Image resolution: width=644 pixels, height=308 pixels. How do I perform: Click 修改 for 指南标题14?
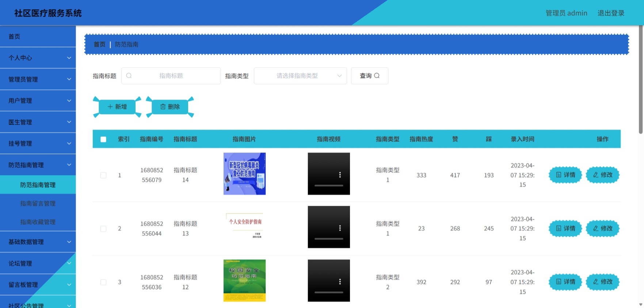coord(603,175)
